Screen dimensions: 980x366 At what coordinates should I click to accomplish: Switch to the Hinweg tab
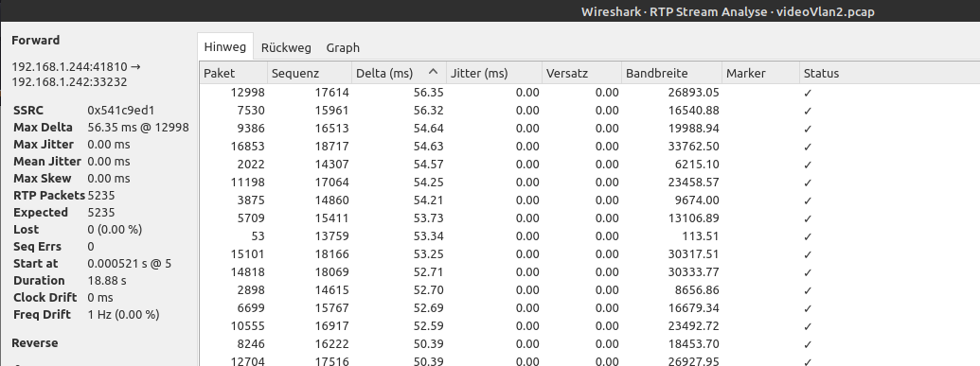point(225,47)
